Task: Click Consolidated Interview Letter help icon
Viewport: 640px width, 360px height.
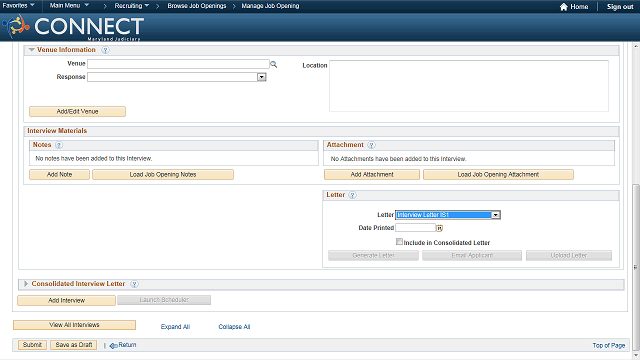Action: click(x=134, y=284)
